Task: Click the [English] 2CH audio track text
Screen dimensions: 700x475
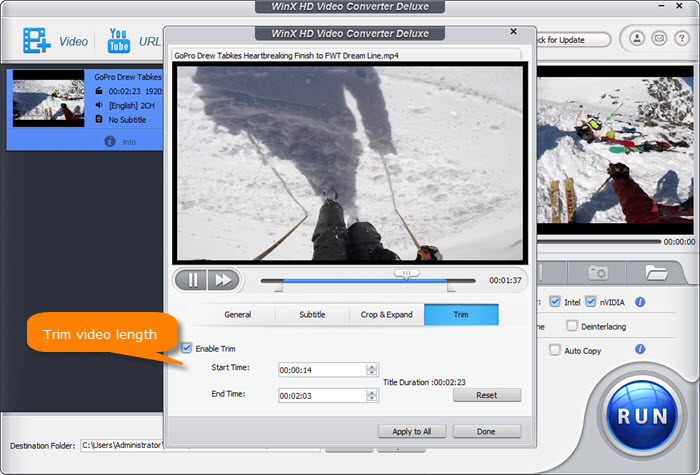Action: coord(132,105)
